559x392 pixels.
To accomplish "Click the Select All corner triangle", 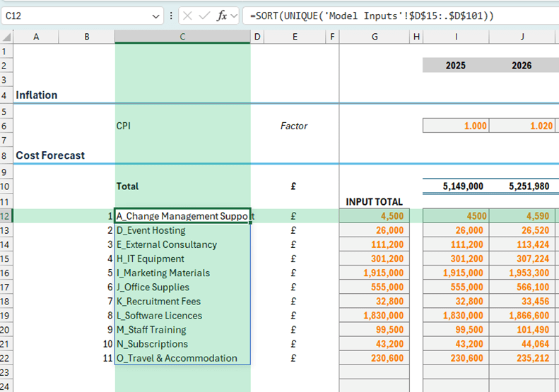I will (x=6, y=37).
